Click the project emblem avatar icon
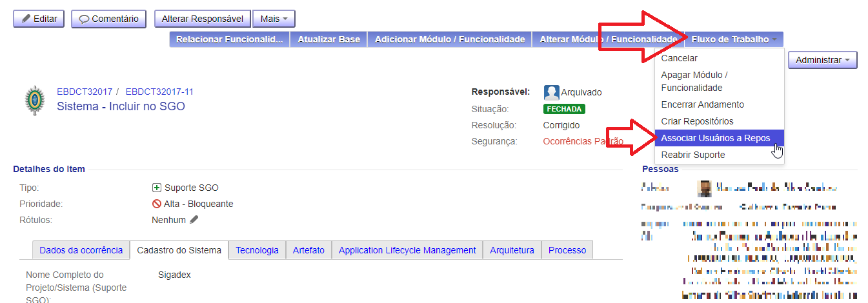Image resolution: width=868 pixels, height=303 pixels. [35, 101]
